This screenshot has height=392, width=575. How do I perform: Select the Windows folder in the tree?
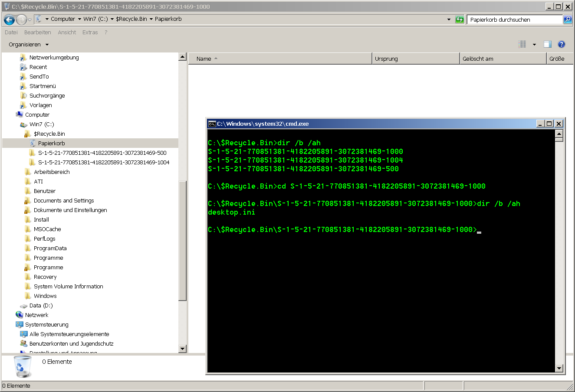[45, 296]
